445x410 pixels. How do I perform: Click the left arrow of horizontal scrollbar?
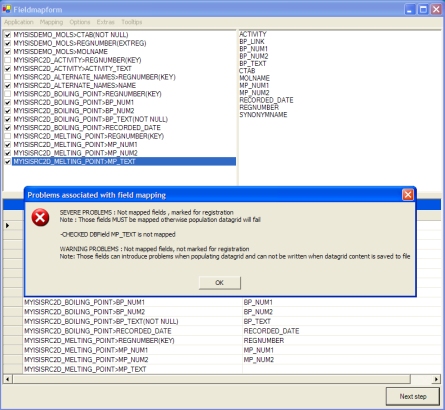tap(8, 379)
